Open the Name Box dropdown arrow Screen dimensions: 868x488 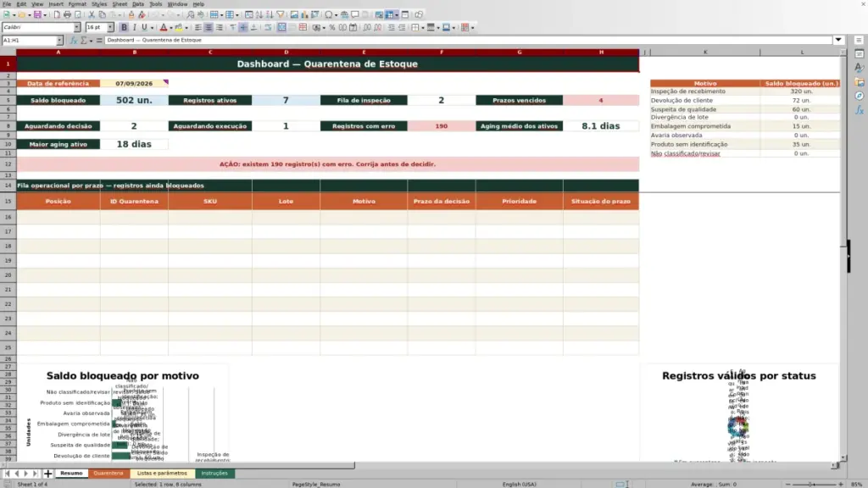click(59, 41)
